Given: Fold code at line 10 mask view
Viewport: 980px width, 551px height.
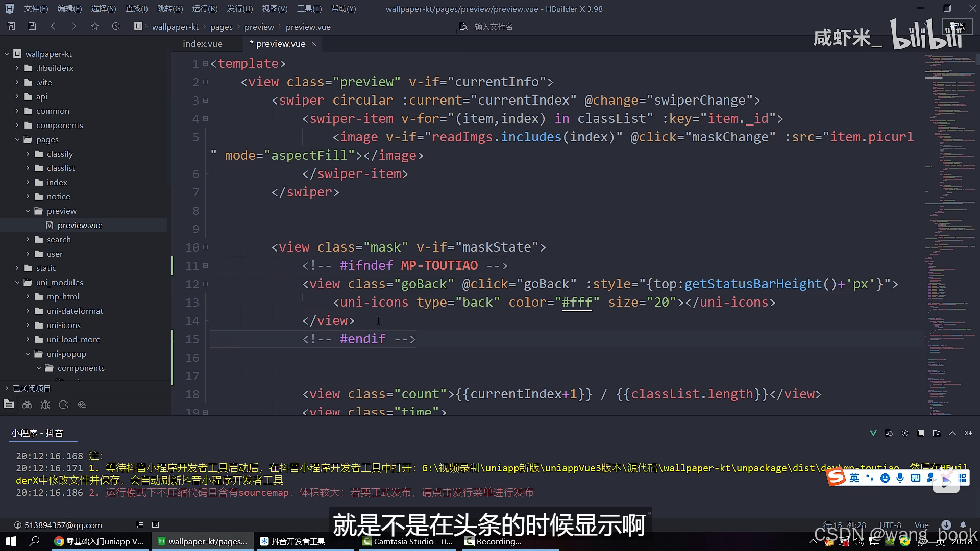Looking at the screenshot, I should point(205,247).
